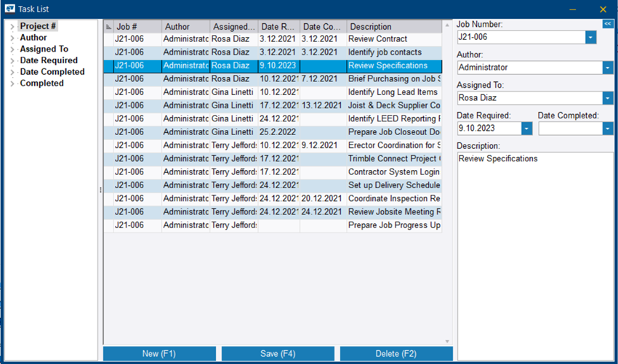Open the Author dropdown list
The height and width of the screenshot is (364, 618).
click(607, 68)
